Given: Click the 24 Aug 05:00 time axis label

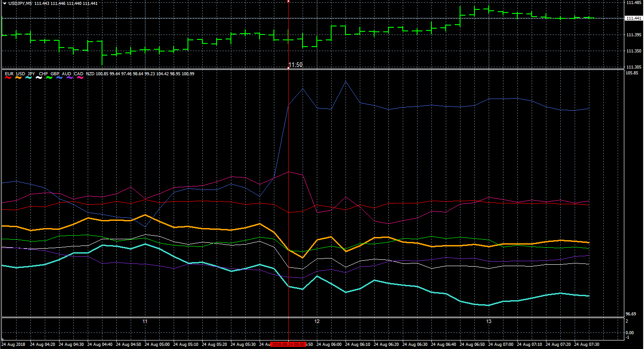Looking at the screenshot, I should pyautogui.click(x=158, y=345).
